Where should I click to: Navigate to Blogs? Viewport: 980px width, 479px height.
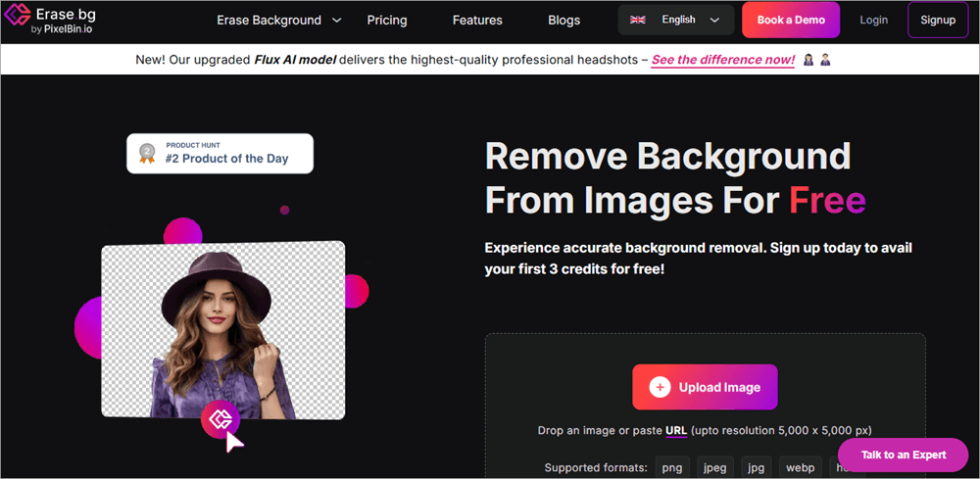(563, 20)
